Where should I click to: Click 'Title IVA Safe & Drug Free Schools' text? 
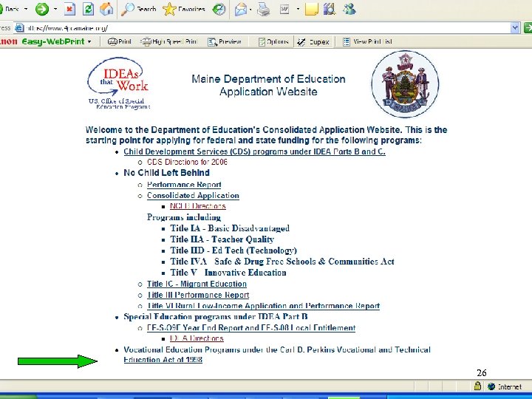click(282, 262)
